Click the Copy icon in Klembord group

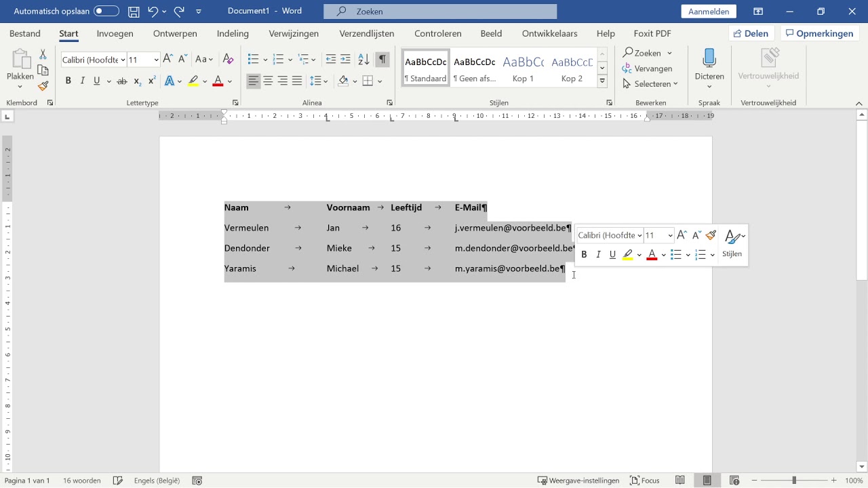[x=43, y=70]
